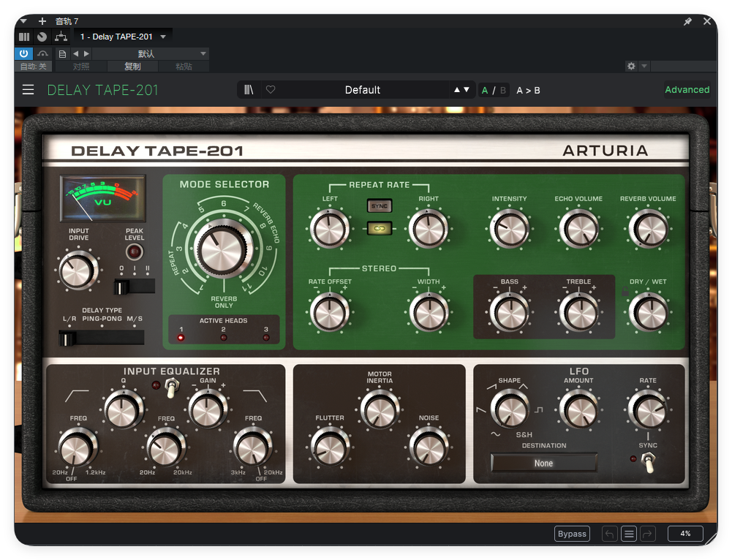The width and height of the screenshot is (732, 560).
Task: Click the 对照 compare tab
Action: coord(80,67)
